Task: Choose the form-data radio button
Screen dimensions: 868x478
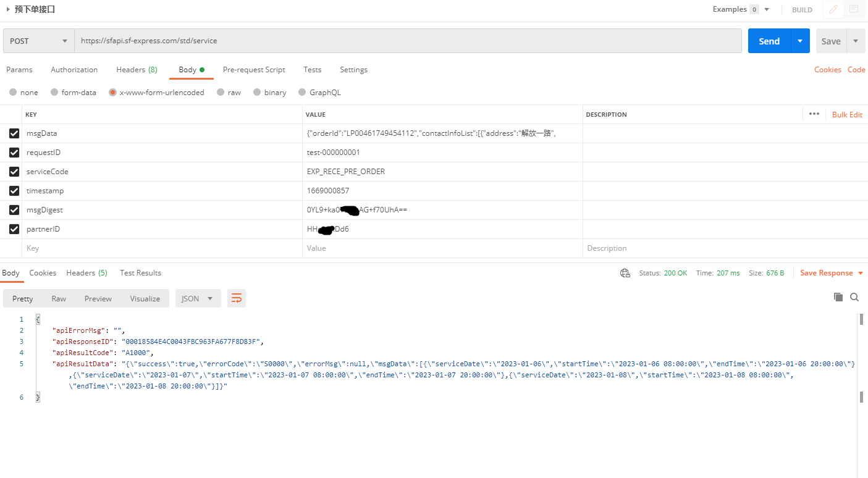Action: point(55,93)
